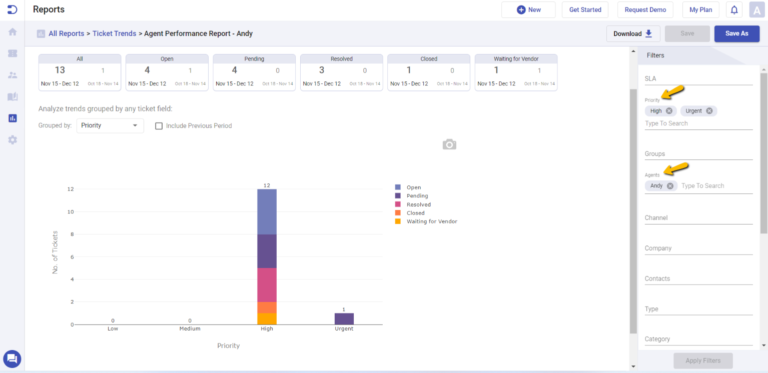
Task: Click the camera snapshot icon above chart
Action: point(449,144)
